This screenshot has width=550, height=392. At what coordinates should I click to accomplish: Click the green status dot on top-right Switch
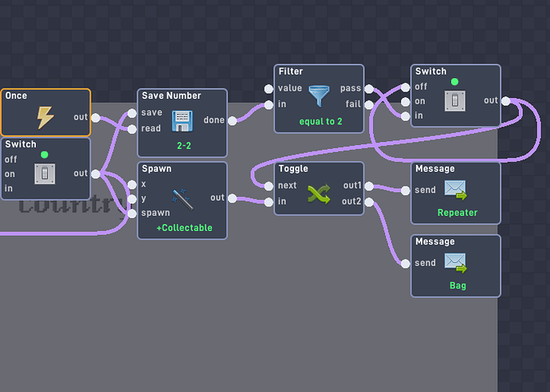click(x=455, y=82)
